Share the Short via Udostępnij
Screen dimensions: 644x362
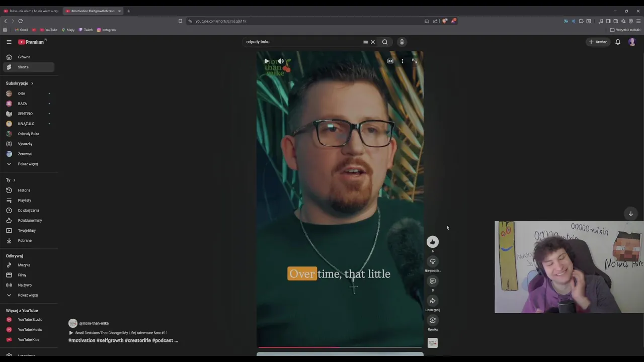[433, 301]
